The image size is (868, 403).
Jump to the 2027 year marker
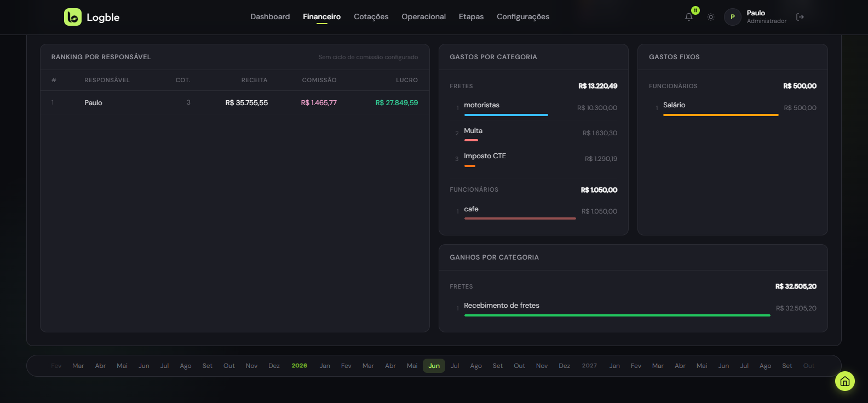coord(590,366)
